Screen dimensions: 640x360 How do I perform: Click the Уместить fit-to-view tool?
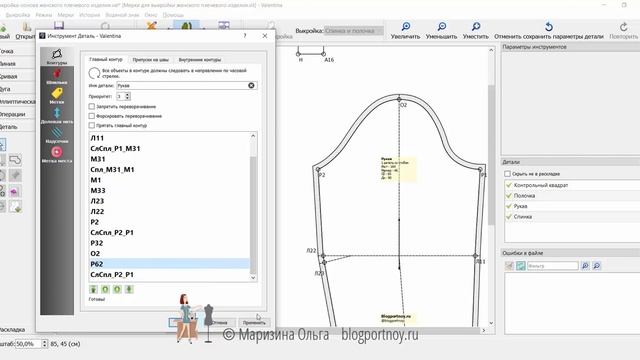click(476, 31)
